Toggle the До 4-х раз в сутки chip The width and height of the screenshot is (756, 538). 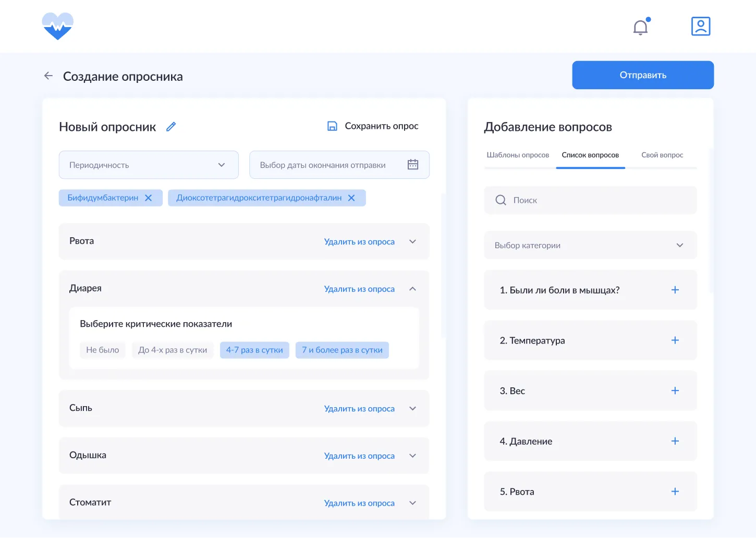tap(173, 350)
